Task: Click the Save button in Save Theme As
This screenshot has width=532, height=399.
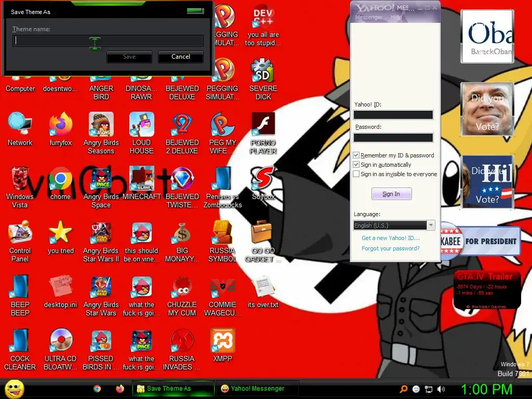Action: tap(129, 57)
